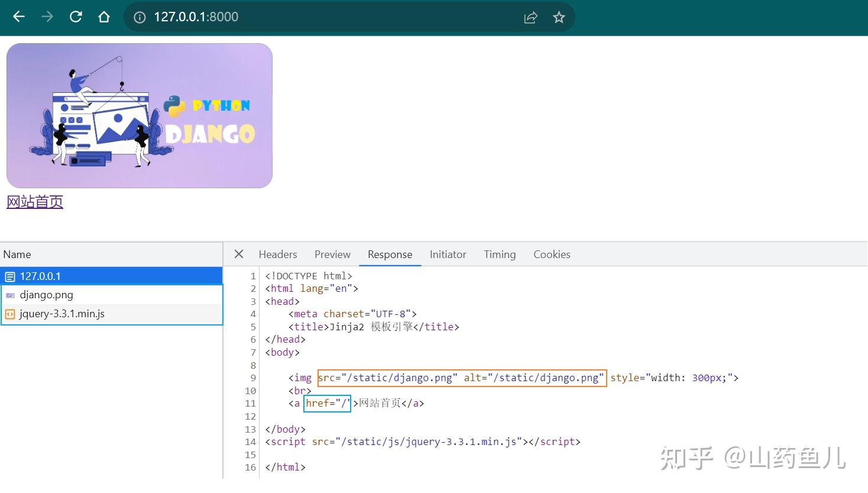
Task: Go to the browser home icon
Action: [104, 17]
